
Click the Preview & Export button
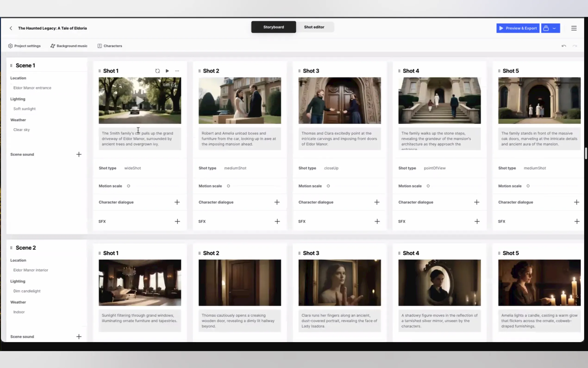tap(518, 28)
